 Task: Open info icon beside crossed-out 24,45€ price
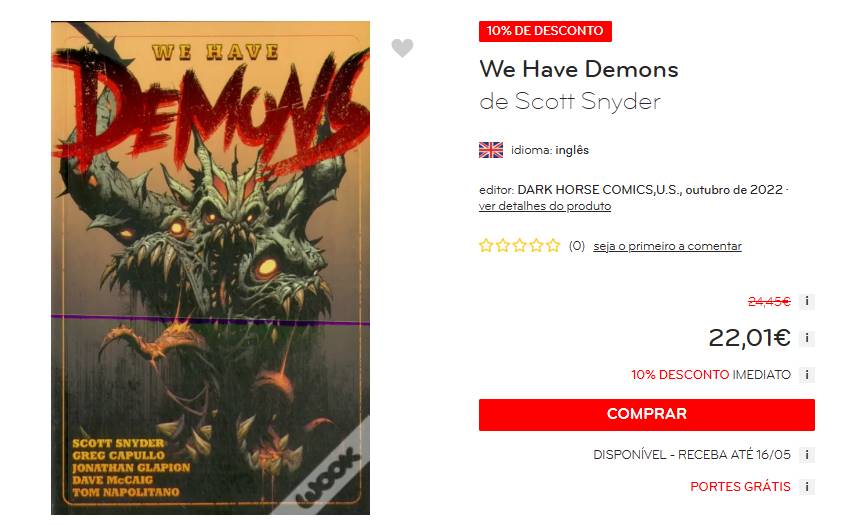(x=806, y=301)
